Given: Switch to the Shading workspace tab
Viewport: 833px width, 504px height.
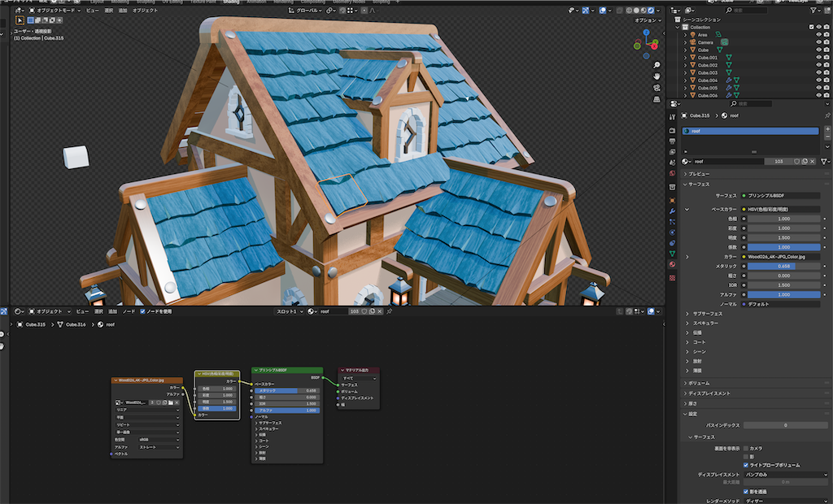Looking at the screenshot, I should click(231, 2).
